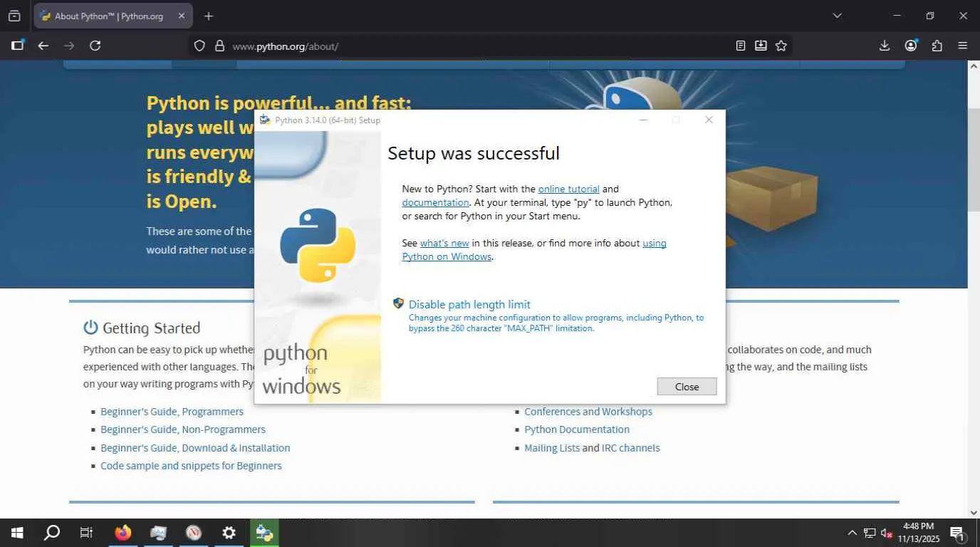The height and width of the screenshot is (547, 980).
Task: Bookmark this page with the star
Action: (781, 46)
